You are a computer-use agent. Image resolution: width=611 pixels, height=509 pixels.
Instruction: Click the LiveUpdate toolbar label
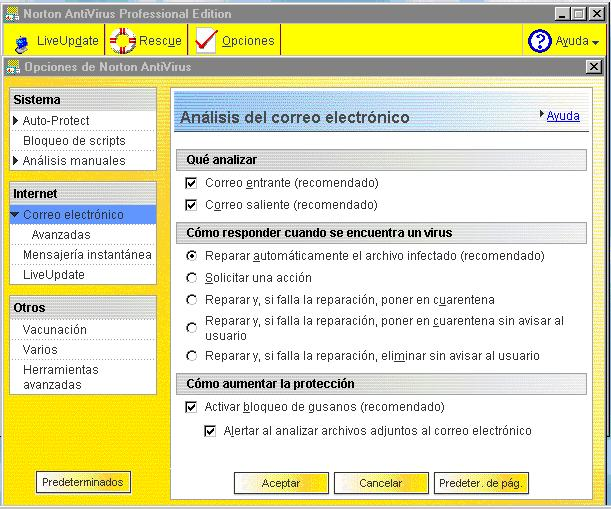pyautogui.click(x=67, y=41)
